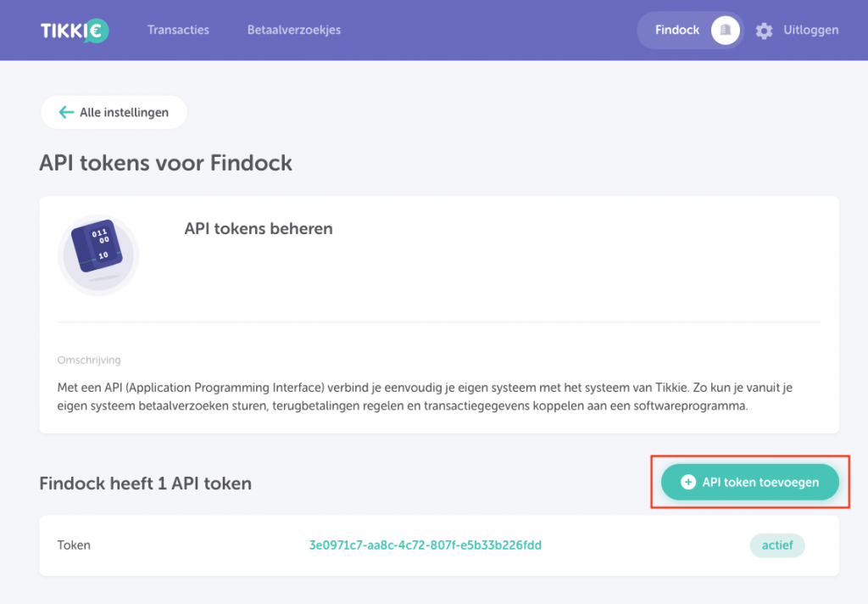Screen dimensions: 868x604
Task: Click the API tokens beheren title
Action: [259, 229]
